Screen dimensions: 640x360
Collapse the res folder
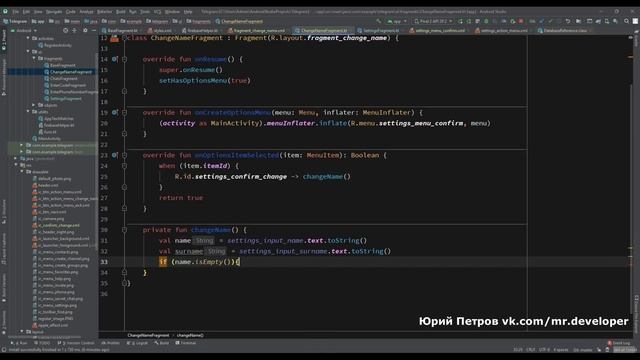coord(17,165)
